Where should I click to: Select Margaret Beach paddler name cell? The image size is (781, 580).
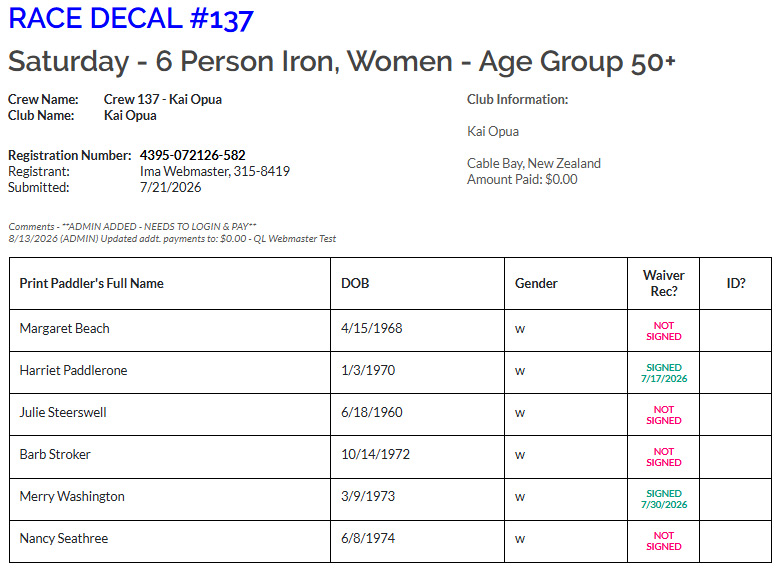[170, 330]
